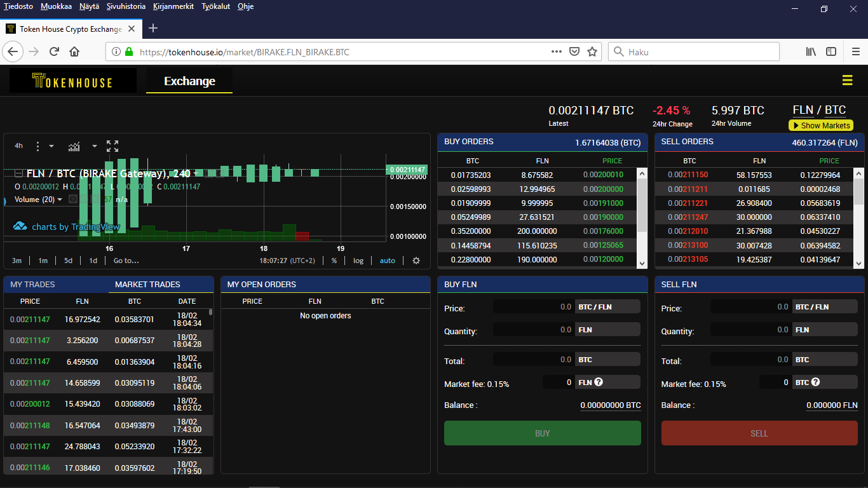Viewport: 868px width, 488px height.
Task: Click the Go to... chart button
Action: (126, 261)
